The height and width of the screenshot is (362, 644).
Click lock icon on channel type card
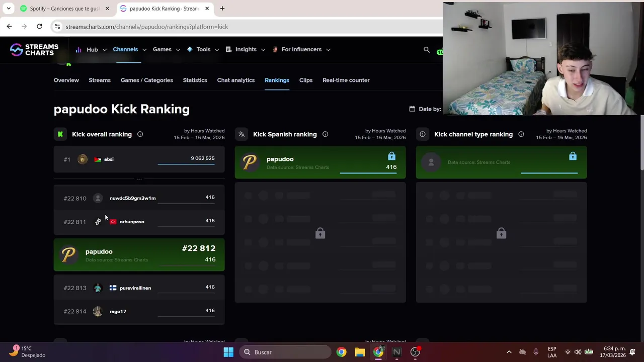[573, 156]
